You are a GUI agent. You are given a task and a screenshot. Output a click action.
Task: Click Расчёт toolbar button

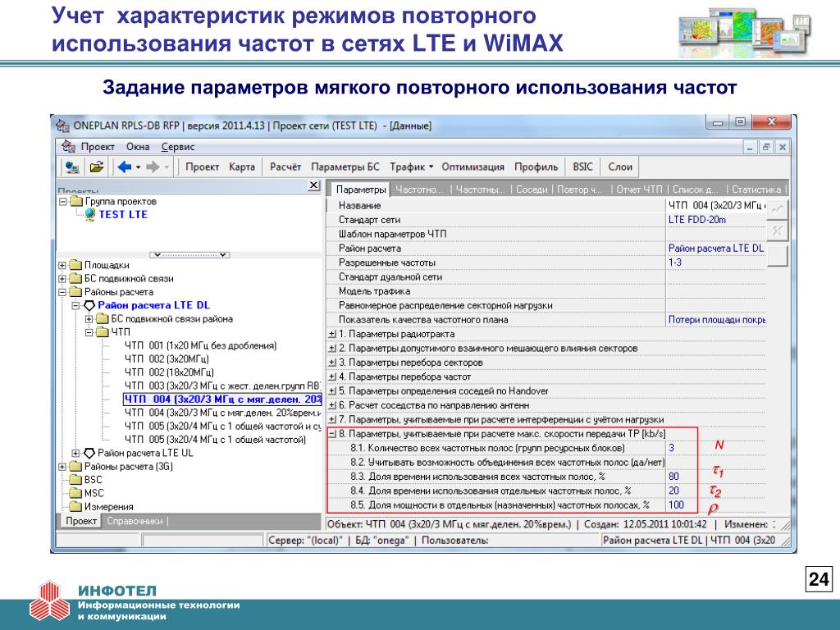(285, 167)
